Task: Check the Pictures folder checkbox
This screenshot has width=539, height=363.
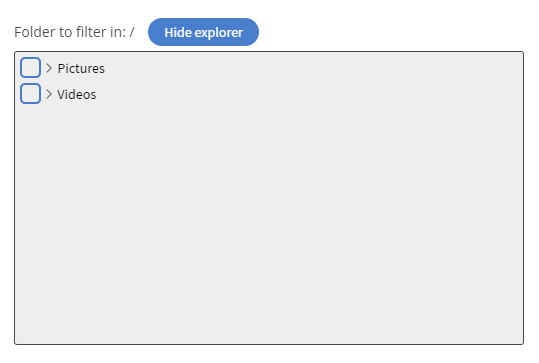Action: coord(30,67)
